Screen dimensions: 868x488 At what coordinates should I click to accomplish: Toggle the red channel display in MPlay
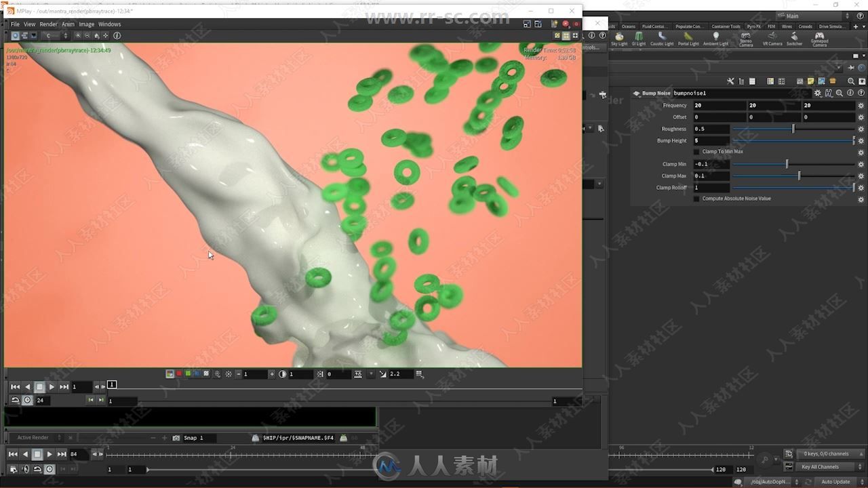tap(179, 373)
